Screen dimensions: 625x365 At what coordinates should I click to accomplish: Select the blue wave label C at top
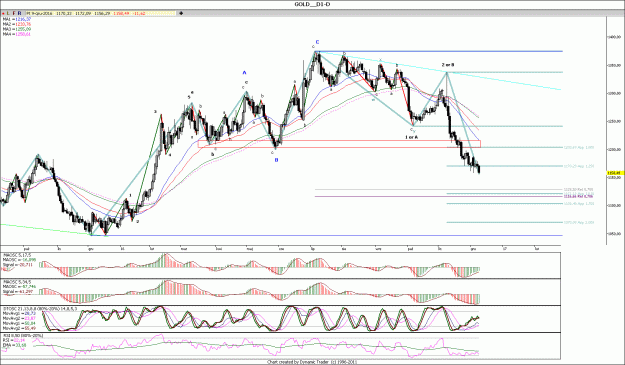pos(317,42)
